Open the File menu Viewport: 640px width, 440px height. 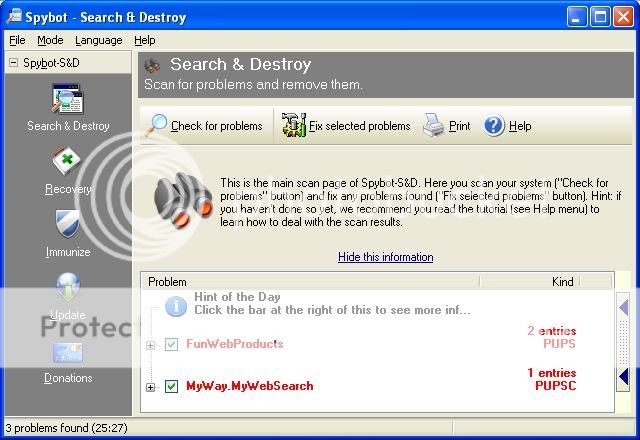click(x=17, y=40)
